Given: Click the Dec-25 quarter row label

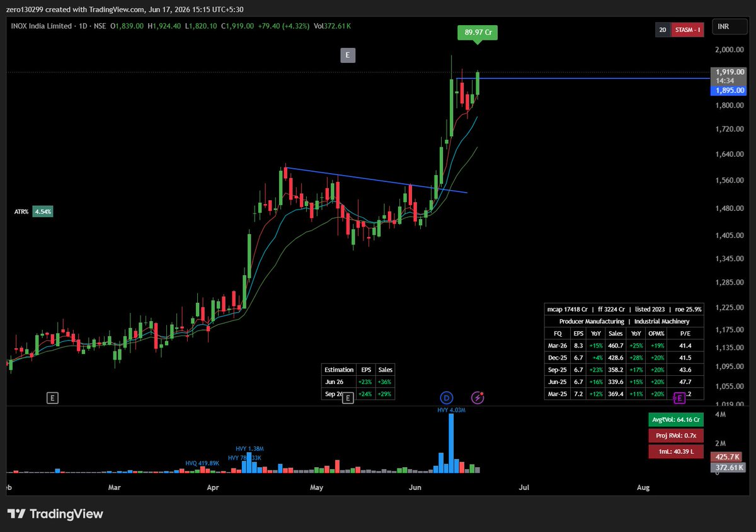Looking at the screenshot, I should [x=558, y=358].
